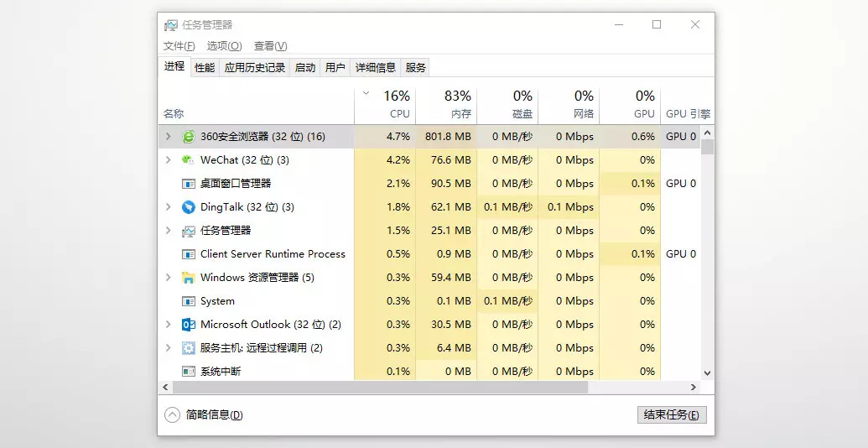The image size is (868, 448).
Task: Sort by the 内存 column header
Action: coord(446,104)
